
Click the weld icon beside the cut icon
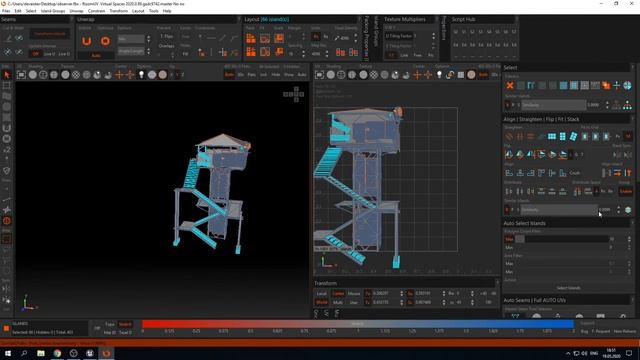[19, 38]
